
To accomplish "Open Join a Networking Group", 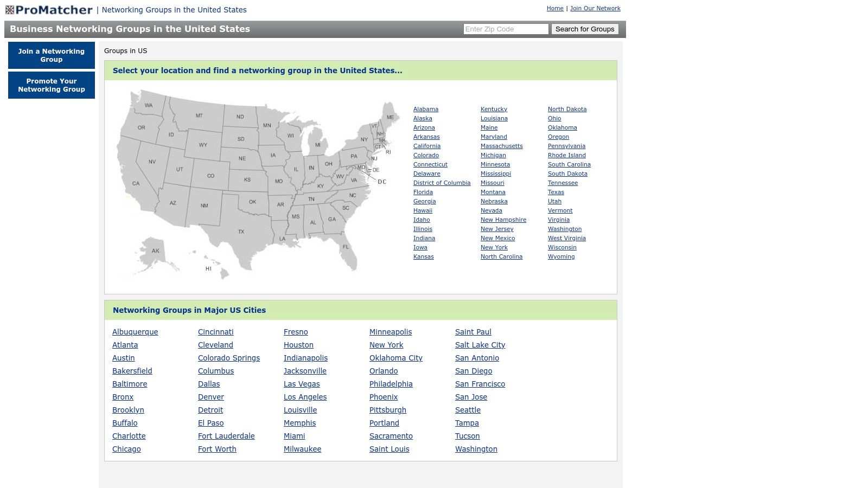I will (52, 55).
